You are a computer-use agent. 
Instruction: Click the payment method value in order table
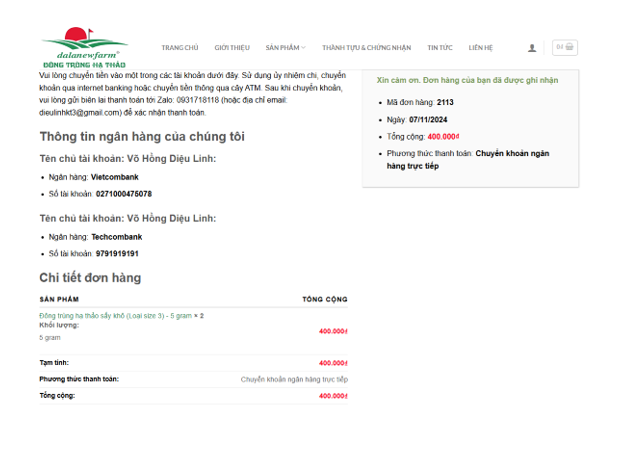point(294,379)
